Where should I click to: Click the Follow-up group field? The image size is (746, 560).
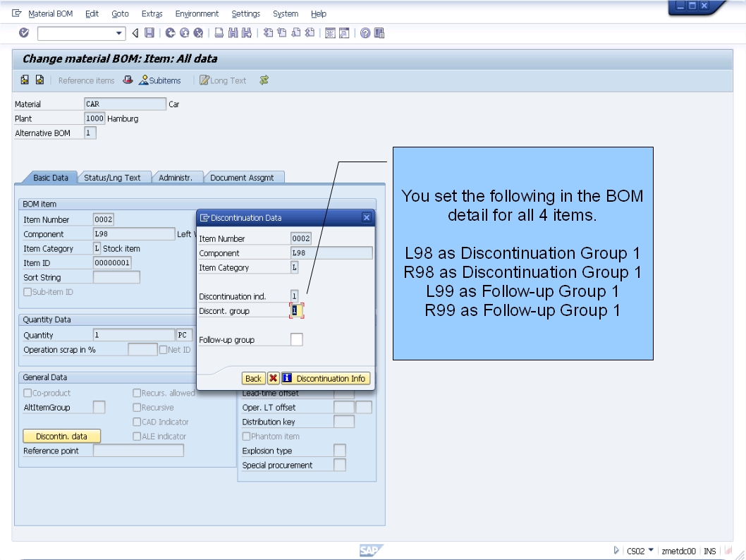point(296,340)
